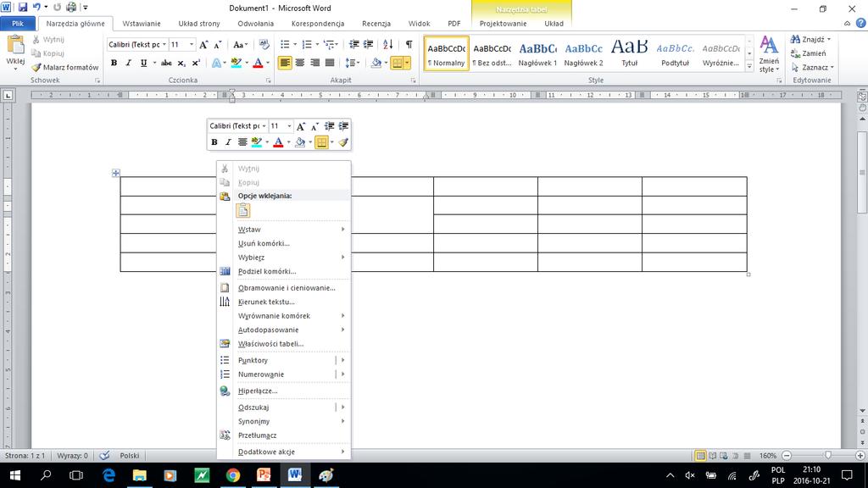Clear all formatting with the eraser icon
Image resolution: width=868 pixels, height=488 pixels.
[x=264, y=45]
